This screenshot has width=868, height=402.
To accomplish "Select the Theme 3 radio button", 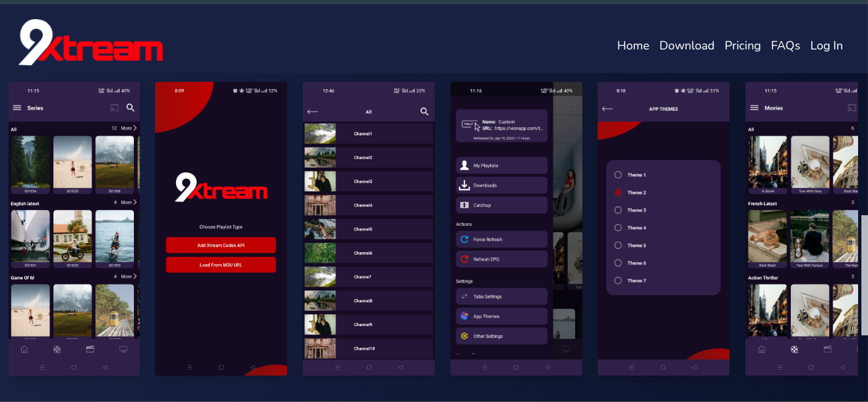I will click(618, 210).
